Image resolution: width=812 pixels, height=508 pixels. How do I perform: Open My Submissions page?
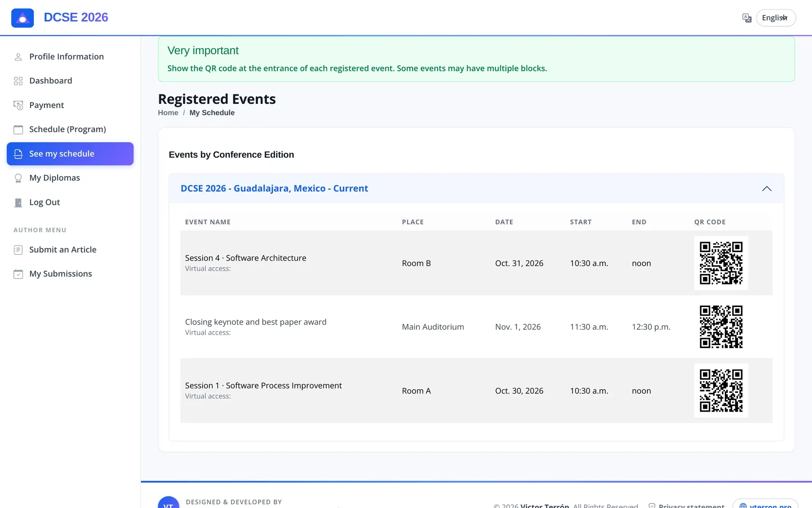pos(70,274)
